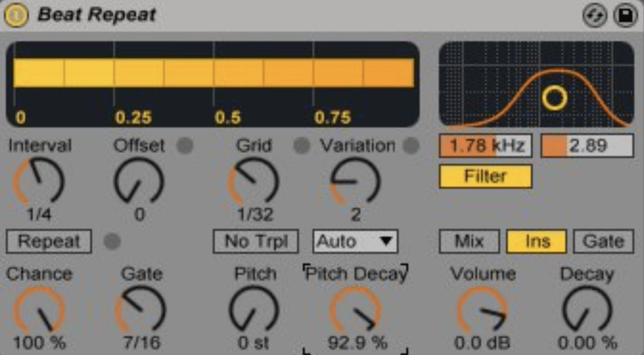Click the Interval knob
The image size is (644, 355).
[39, 181]
